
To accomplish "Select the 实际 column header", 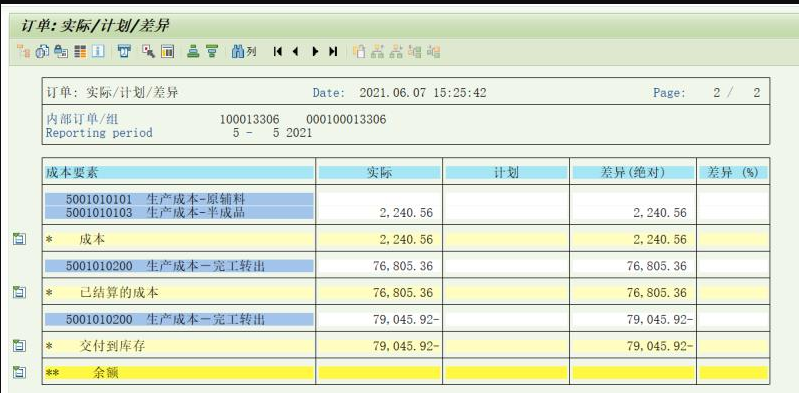I will [x=380, y=172].
